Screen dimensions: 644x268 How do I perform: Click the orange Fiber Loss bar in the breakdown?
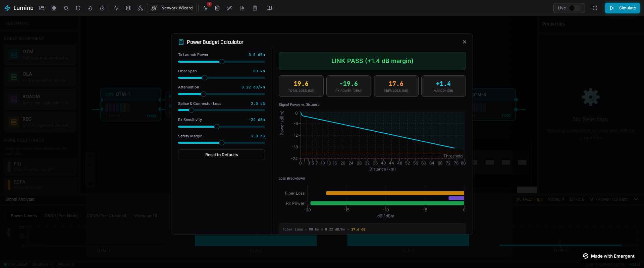tap(395, 193)
